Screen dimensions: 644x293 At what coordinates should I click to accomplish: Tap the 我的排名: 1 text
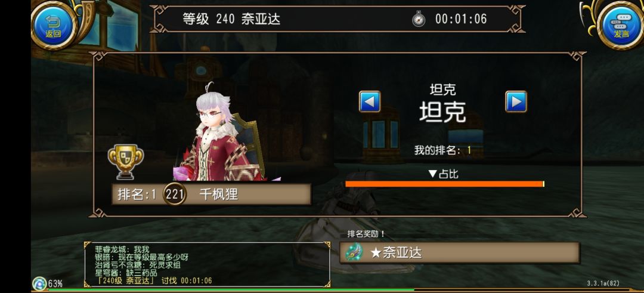(x=442, y=150)
